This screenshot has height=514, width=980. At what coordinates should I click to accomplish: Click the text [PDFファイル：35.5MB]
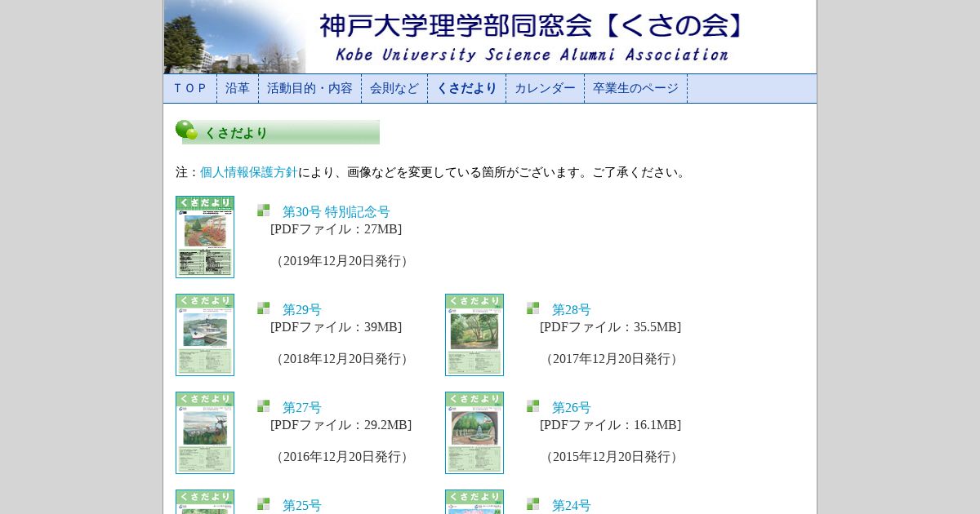click(x=610, y=327)
